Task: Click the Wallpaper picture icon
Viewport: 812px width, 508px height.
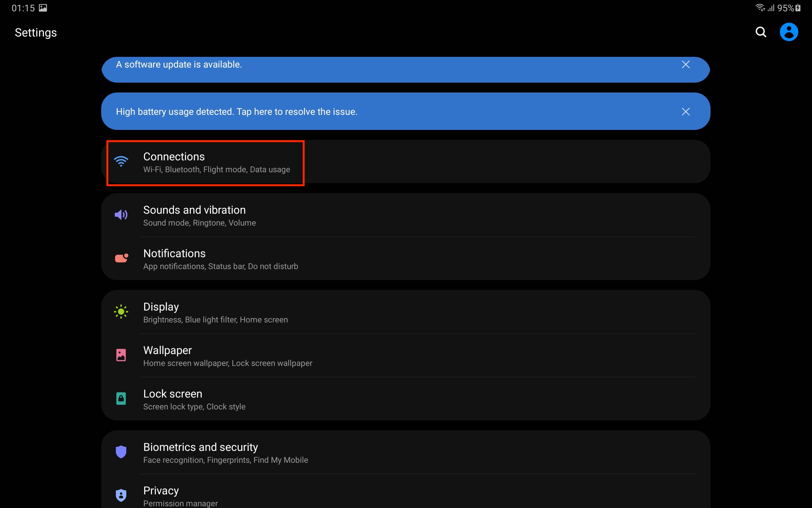Action: click(121, 355)
